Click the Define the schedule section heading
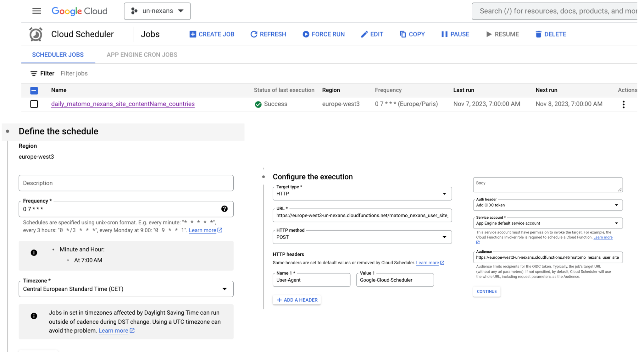This screenshot has height=352, width=644. [58, 131]
